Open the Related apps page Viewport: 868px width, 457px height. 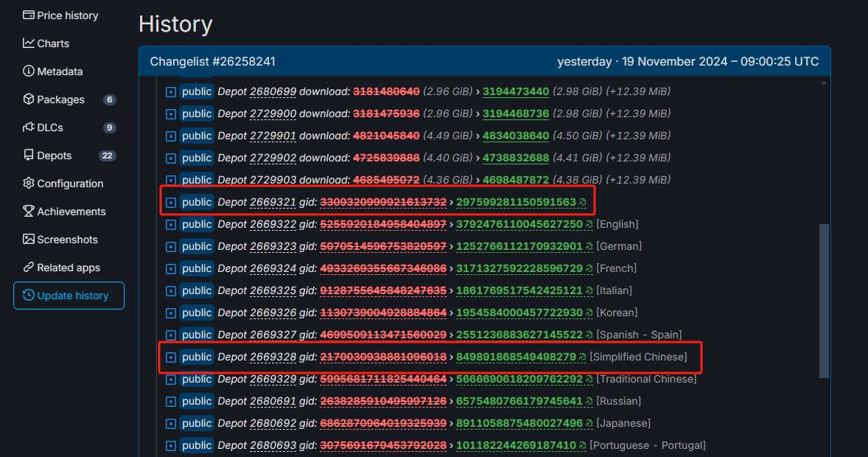click(69, 268)
